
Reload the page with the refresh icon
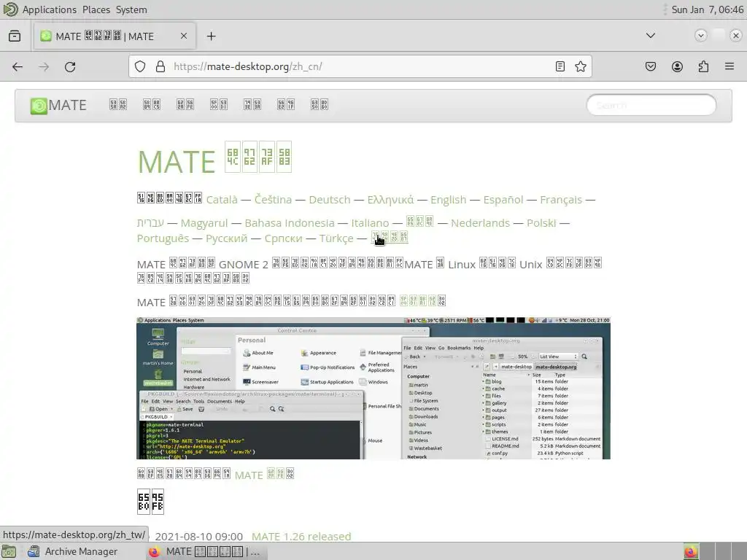[x=70, y=66]
